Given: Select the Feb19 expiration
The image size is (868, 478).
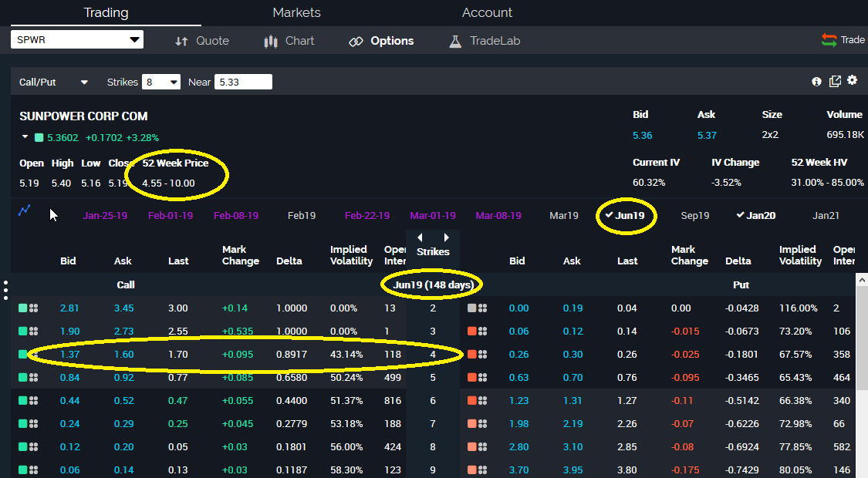Looking at the screenshot, I should coord(302,216).
